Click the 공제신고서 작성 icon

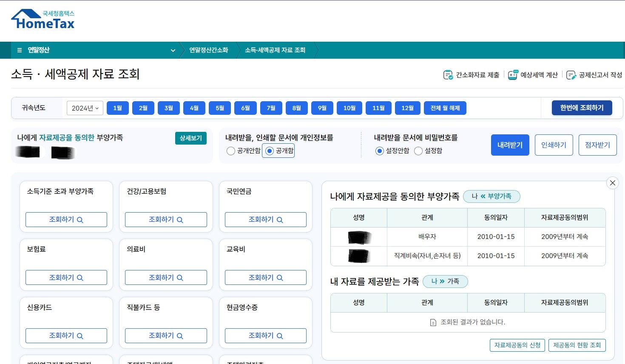click(571, 75)
